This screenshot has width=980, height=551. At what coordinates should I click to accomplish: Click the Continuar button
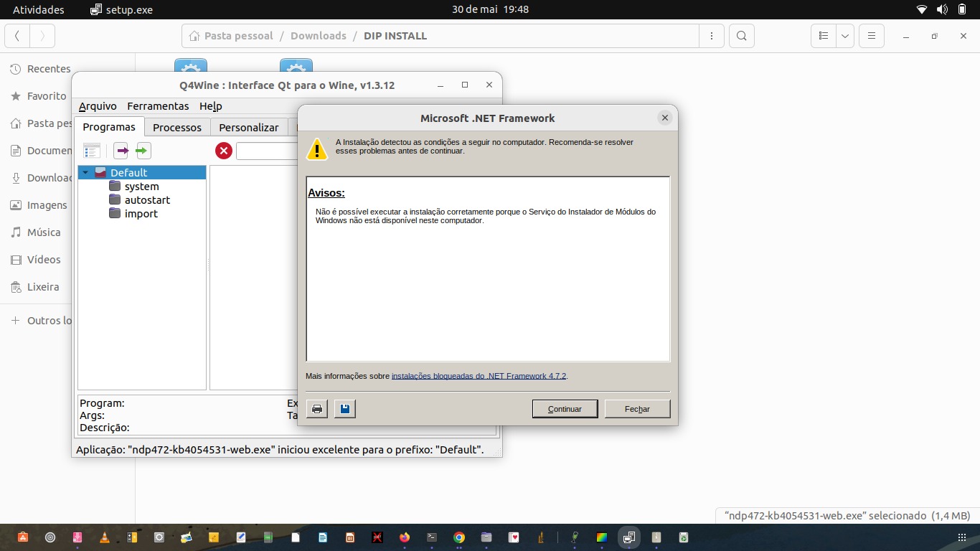pyautogui.click(x=565, y=409)
